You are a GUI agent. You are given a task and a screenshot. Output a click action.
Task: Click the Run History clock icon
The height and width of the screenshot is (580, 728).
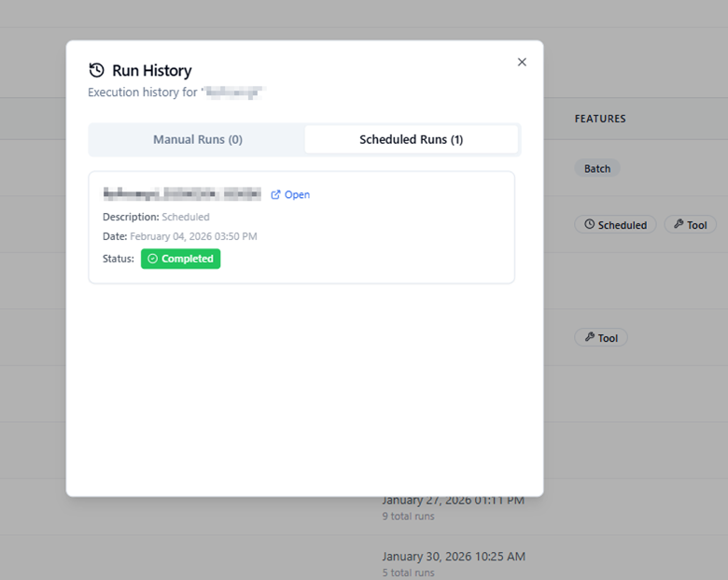point(96,71)
